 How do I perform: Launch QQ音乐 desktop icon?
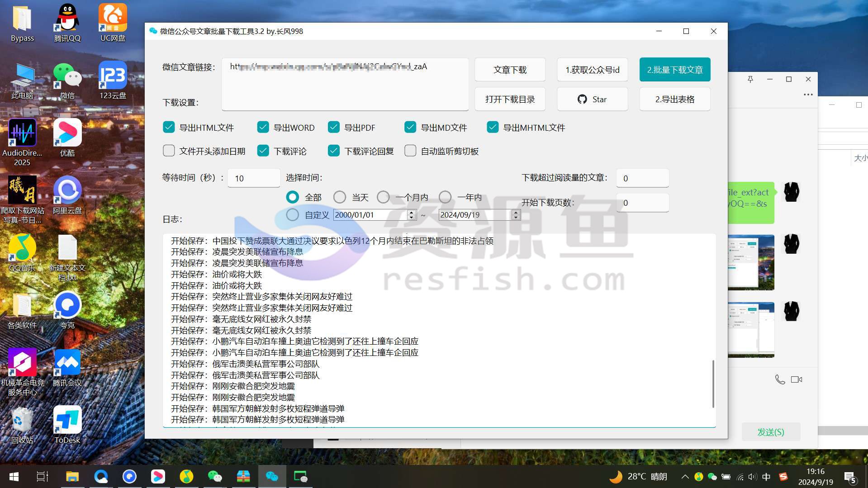click(x=22, y=253)
